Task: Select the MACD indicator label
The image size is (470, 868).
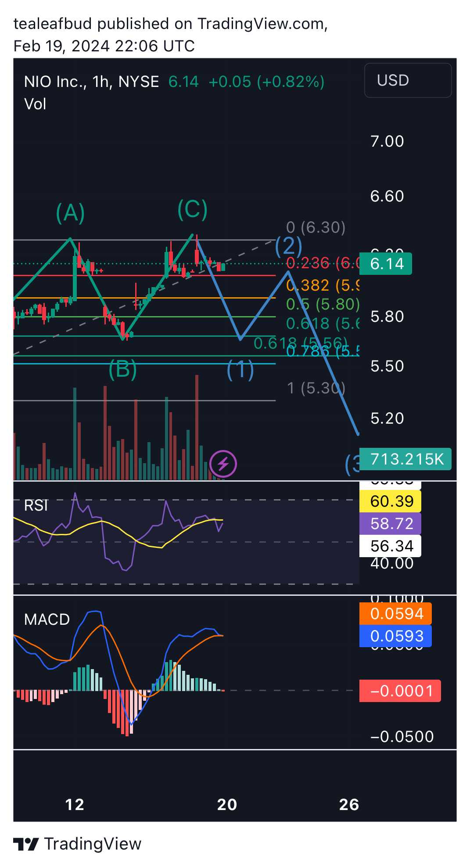Action: [47, 619]
